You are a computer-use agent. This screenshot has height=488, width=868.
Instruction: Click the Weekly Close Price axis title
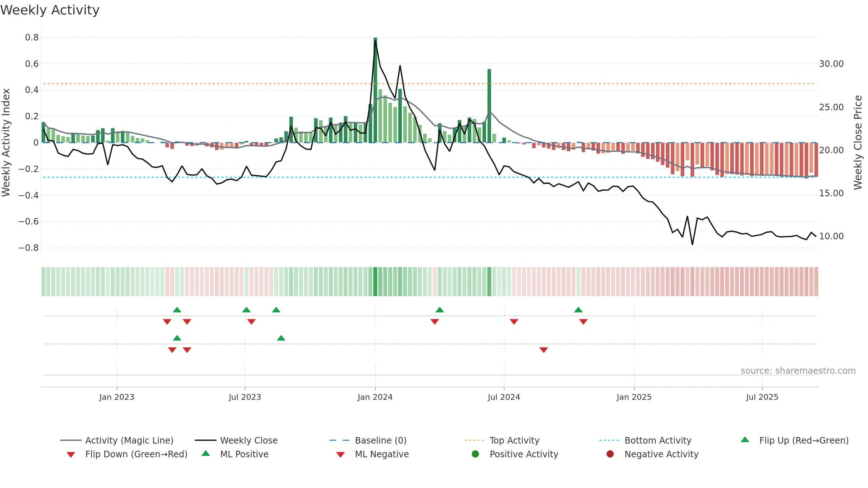coord(858,142)
